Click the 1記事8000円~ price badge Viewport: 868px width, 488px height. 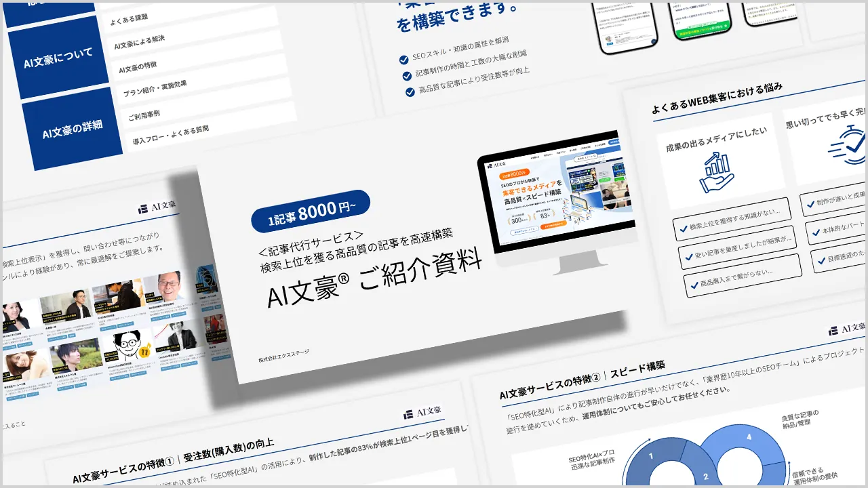311,211
